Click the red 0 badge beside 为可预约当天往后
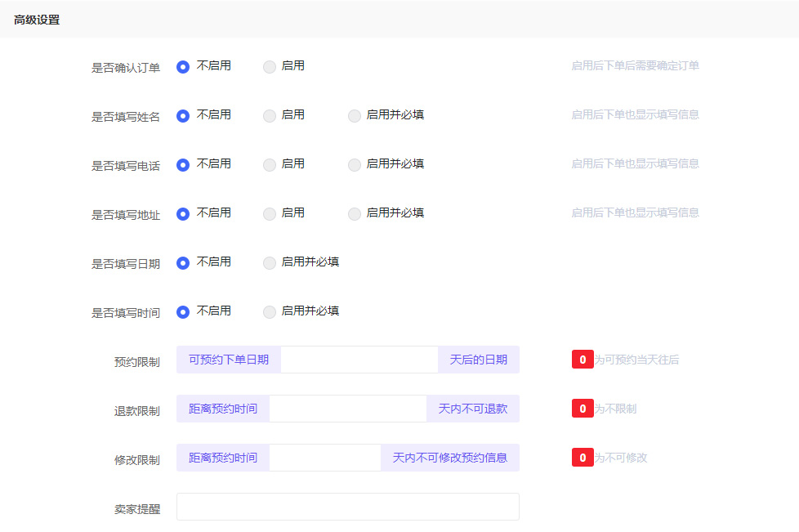The height and width of the screenshot is (532, 799). coord(583,360)
